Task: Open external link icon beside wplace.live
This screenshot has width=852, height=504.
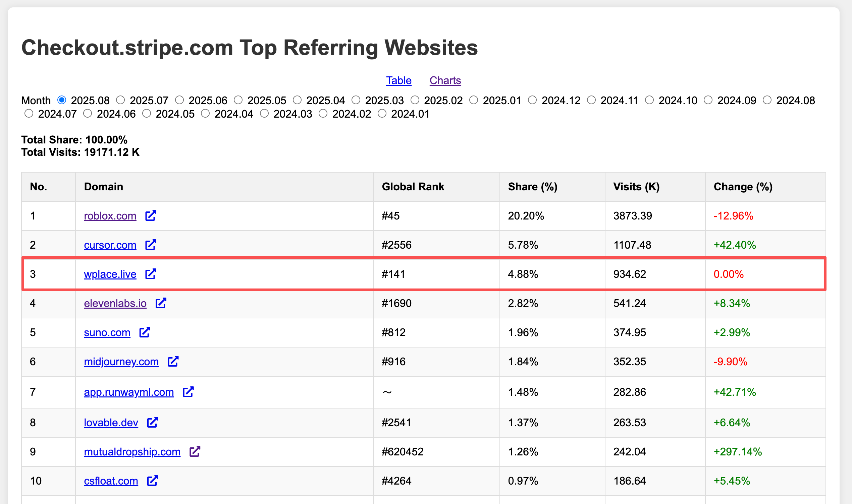Action: point(151,274)
